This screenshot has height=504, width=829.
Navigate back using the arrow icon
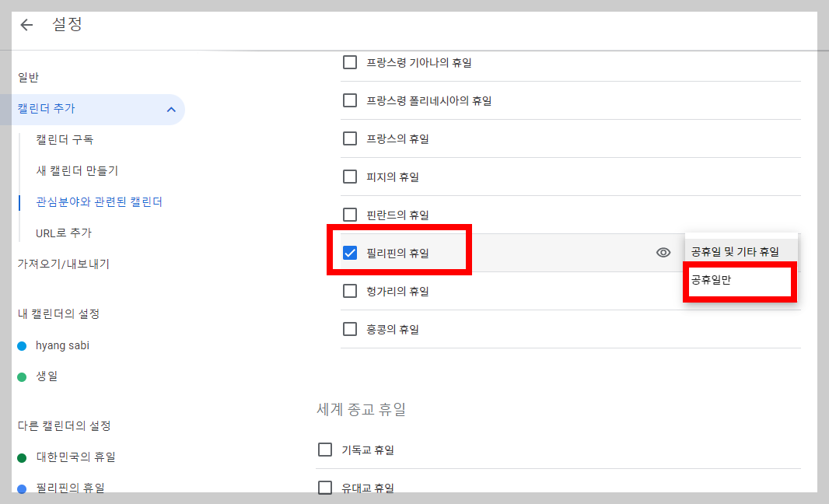pyautogui.click(x=26, y=24)
